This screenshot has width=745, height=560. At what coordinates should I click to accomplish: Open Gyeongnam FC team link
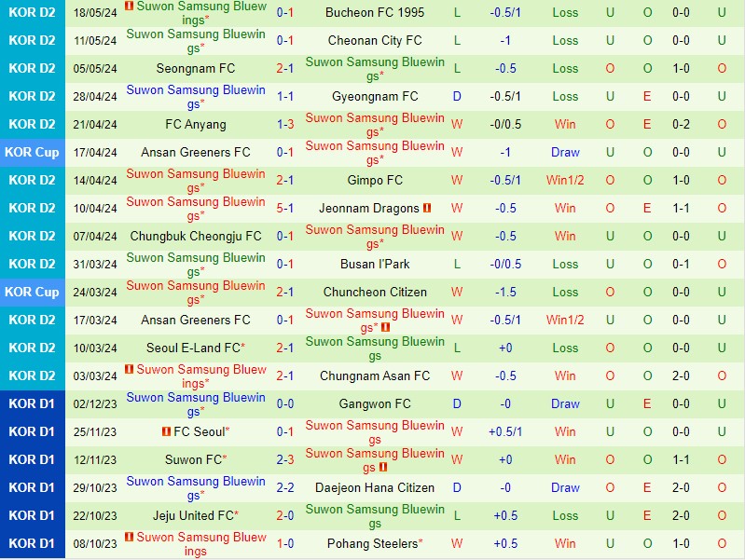[375, 96]
